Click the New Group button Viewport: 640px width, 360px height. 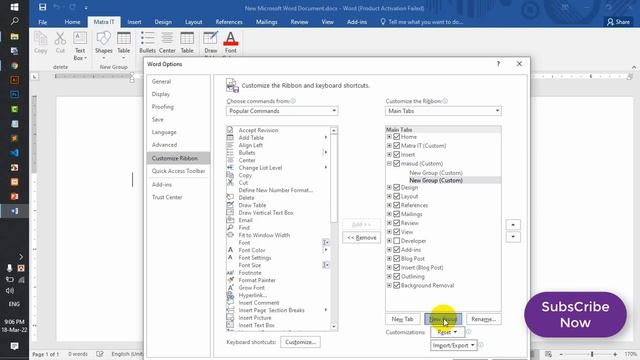(x=443, y=319)
